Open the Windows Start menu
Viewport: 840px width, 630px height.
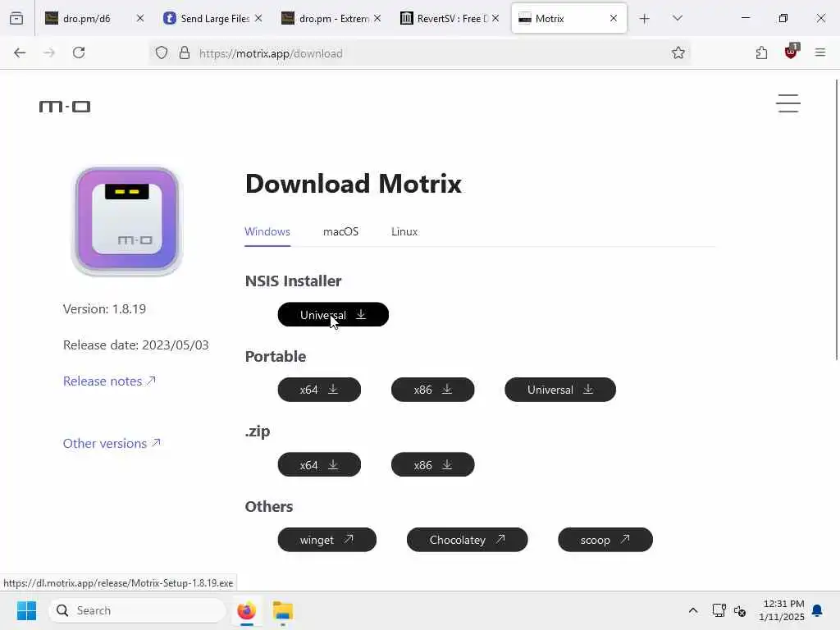click(x=26, y=610)
